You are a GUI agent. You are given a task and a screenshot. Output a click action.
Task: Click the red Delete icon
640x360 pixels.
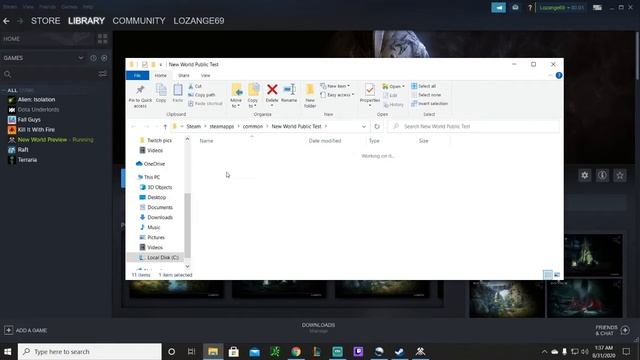point(272,89)
